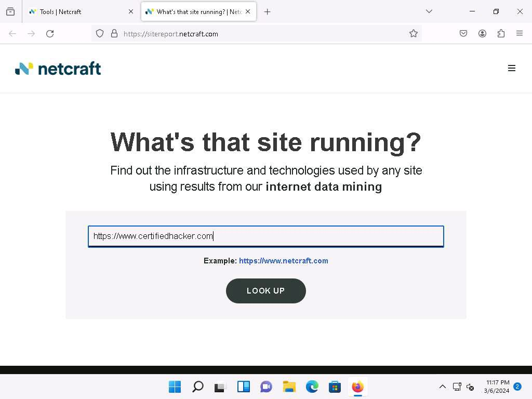The height and width of the screenshot is (399, 532).
Task: Show hidden system tray icons
Action: click(x=442, y=387)
